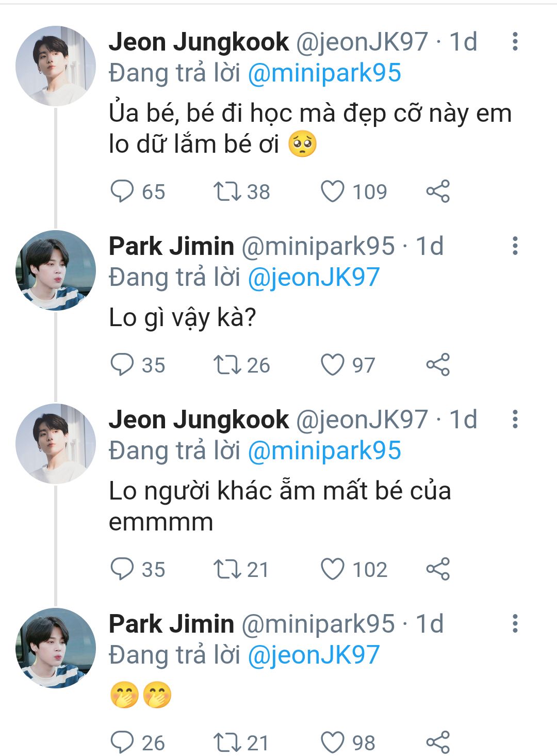Screen dimensions: 557x756
Task: Reply to the tweet with emoji faces
Action: (x=122, y=743)
